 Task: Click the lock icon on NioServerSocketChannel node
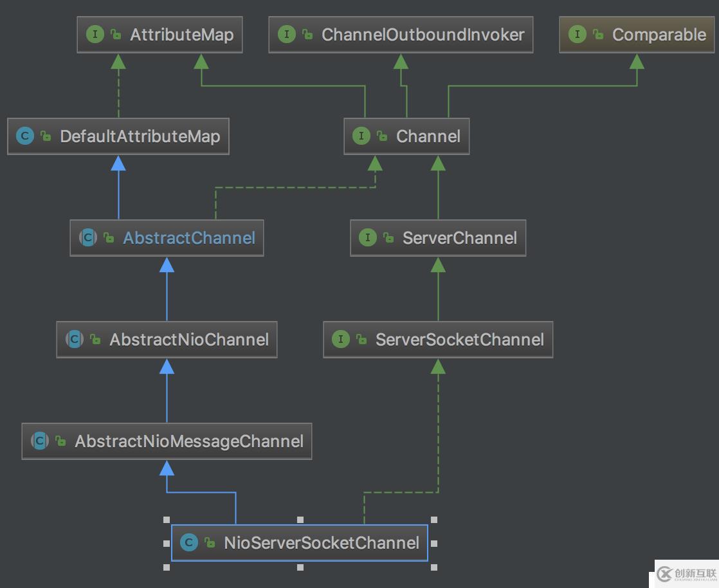point(210,543)
